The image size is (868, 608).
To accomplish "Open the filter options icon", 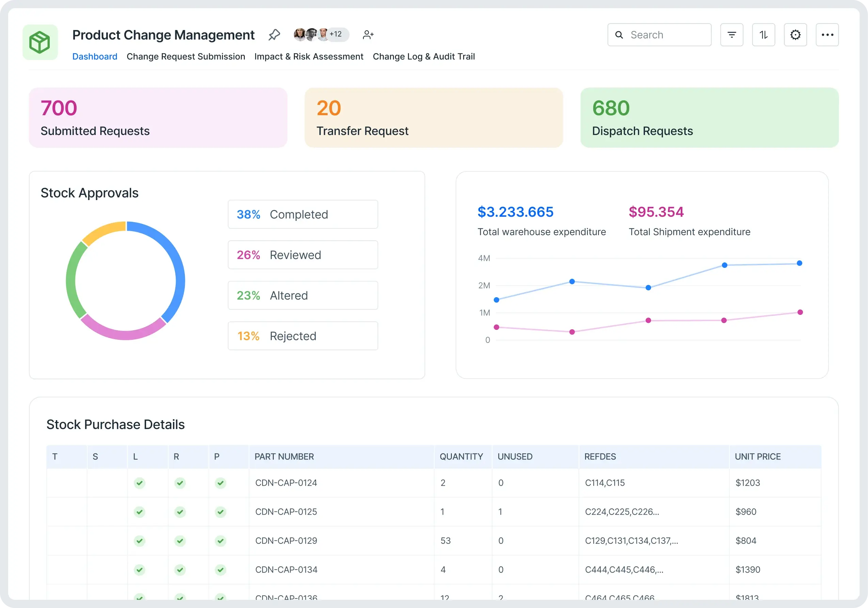I will (x=731, y=35).
